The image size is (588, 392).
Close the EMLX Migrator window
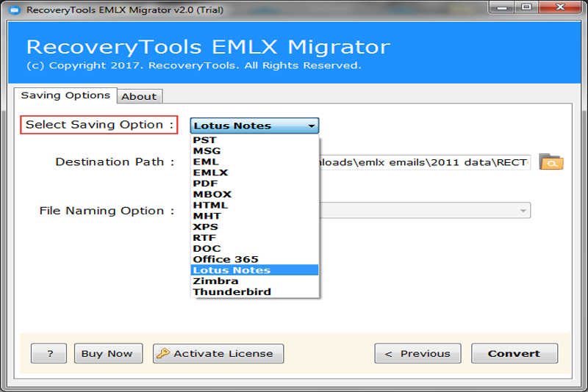point(561,7)
